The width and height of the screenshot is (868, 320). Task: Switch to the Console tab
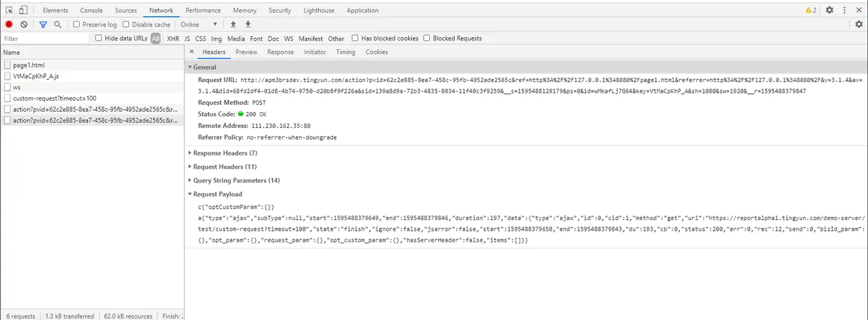92,10
